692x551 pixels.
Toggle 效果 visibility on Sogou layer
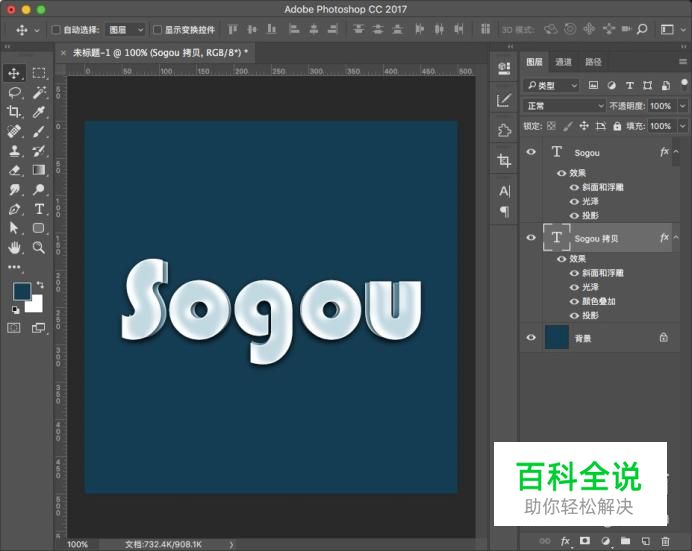[561, 173]
